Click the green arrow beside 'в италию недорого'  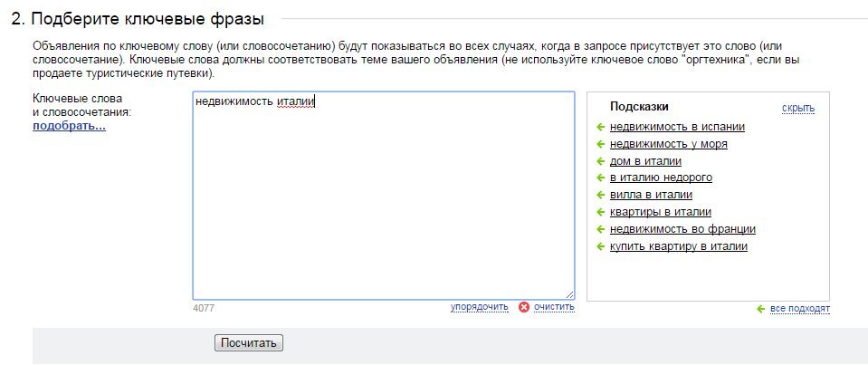pos(600,178)
